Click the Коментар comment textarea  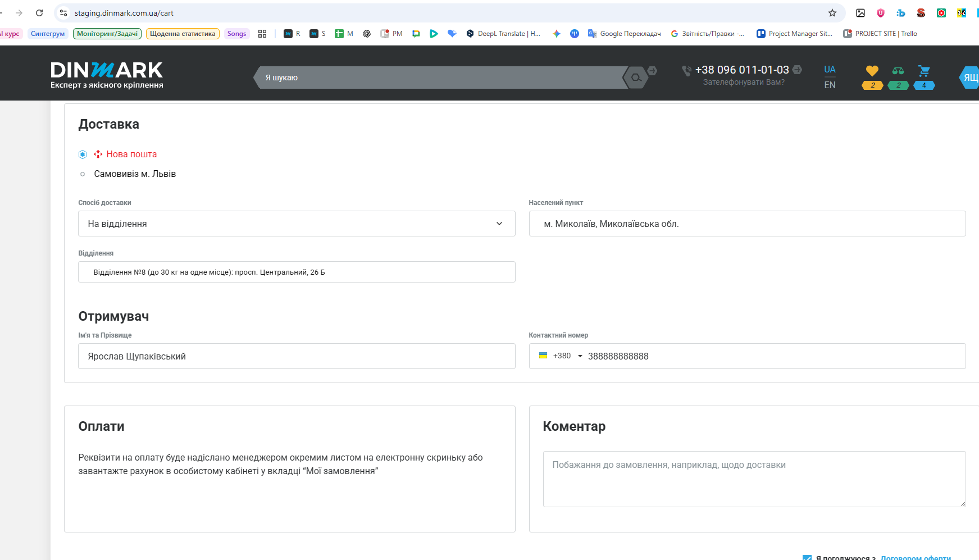754,479
